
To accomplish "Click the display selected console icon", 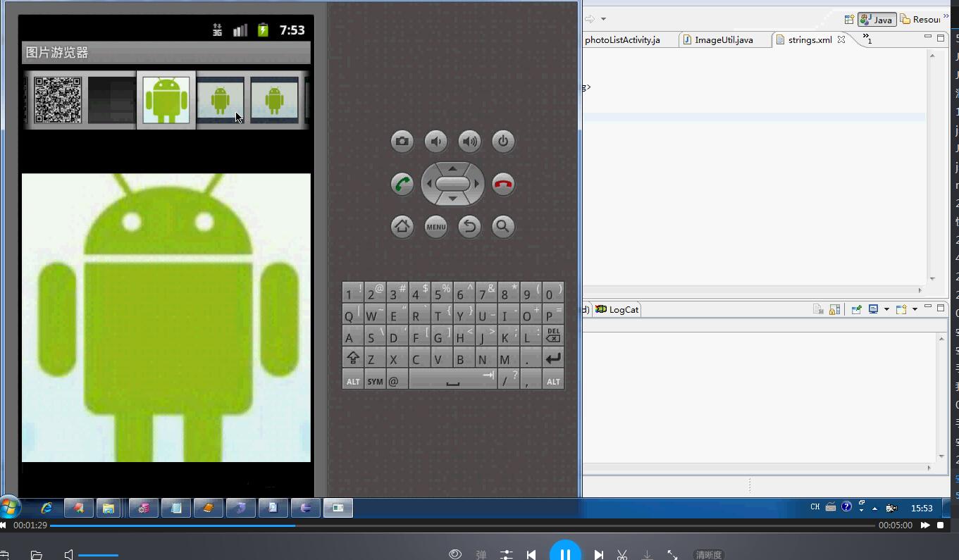I will (874, 309).
